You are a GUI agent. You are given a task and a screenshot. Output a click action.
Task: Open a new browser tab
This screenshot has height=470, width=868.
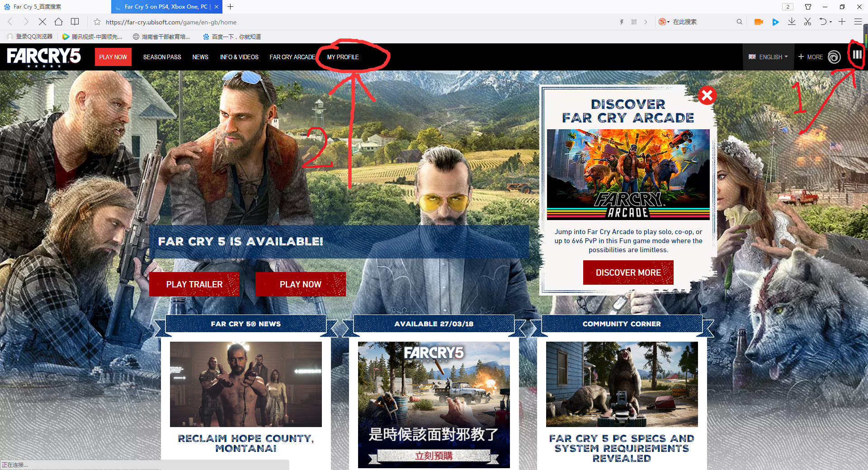[231, 7]
